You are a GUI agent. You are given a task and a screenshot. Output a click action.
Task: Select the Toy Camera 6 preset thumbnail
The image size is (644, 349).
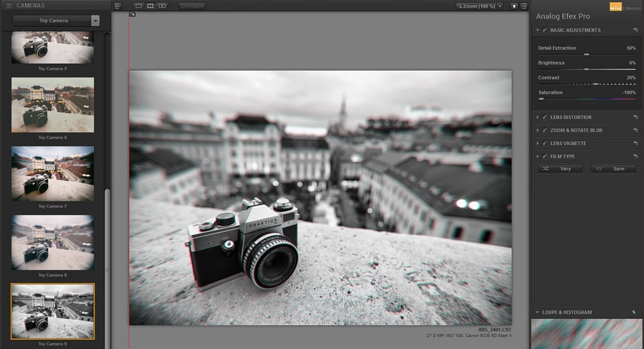point(53,105)
